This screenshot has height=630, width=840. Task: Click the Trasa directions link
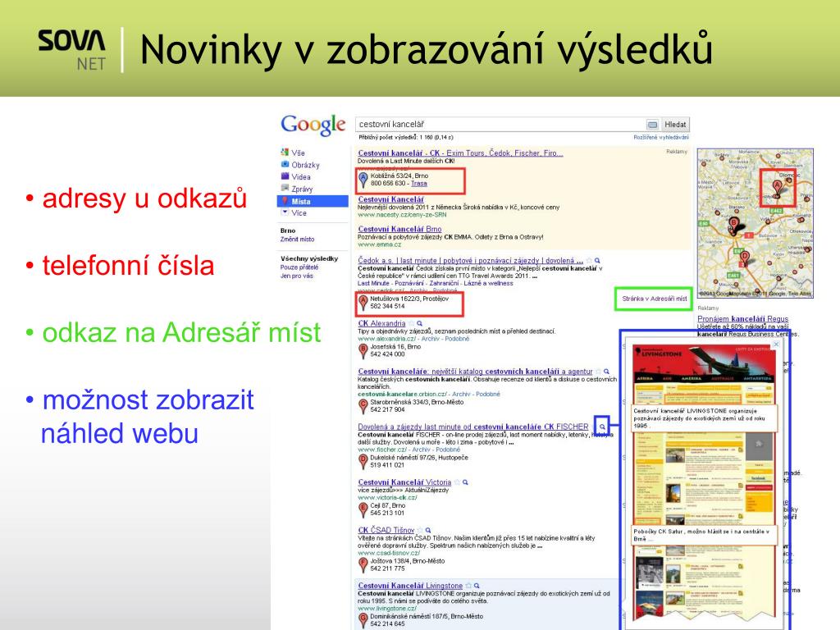point(419,184)
